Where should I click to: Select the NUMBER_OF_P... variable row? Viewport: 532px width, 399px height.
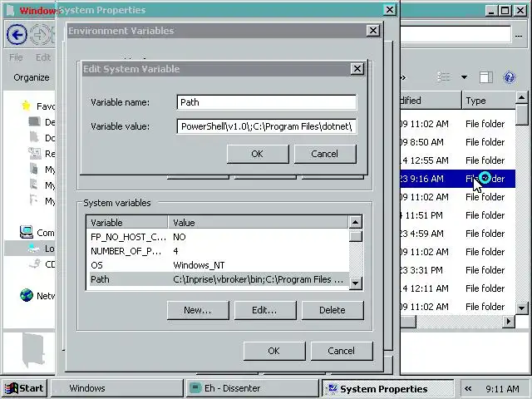(x=219, y=251)
